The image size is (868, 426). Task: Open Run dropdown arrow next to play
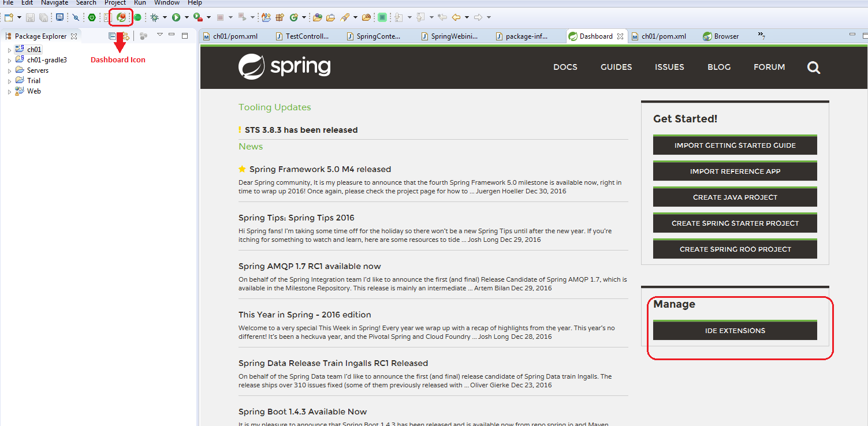(x=187, y=17)
